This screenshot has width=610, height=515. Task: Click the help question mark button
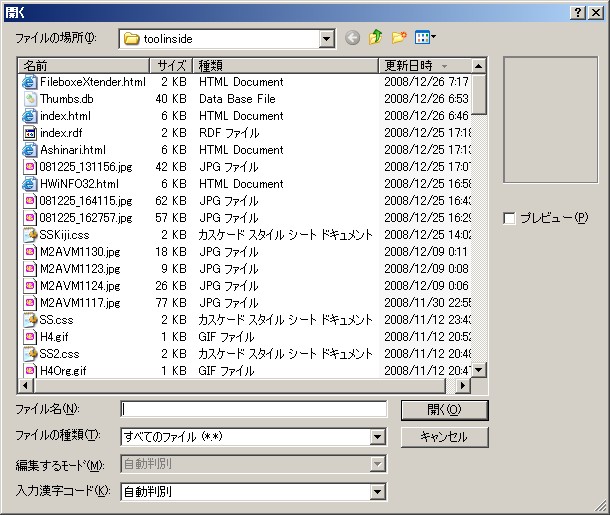578,11
